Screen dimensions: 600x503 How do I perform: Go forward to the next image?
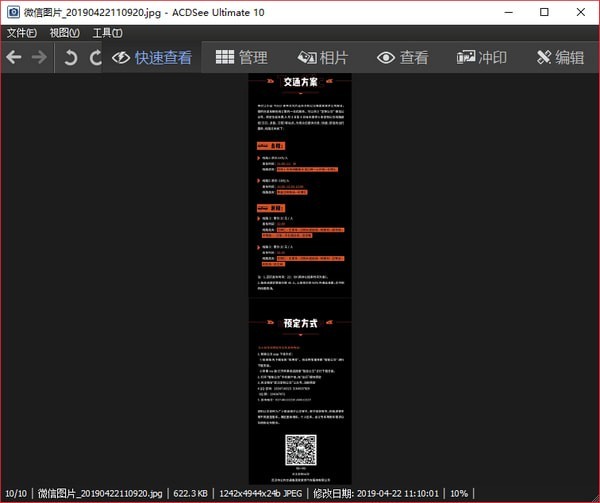39,57
